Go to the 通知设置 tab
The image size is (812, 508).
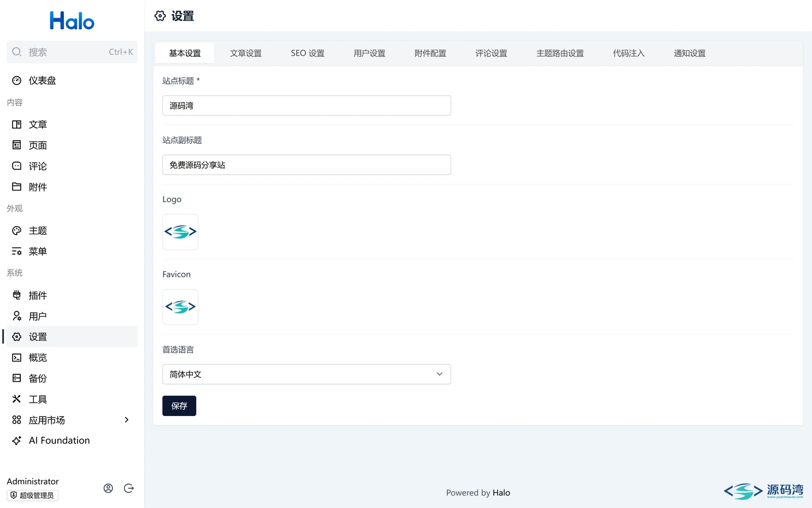pos(690,53)
